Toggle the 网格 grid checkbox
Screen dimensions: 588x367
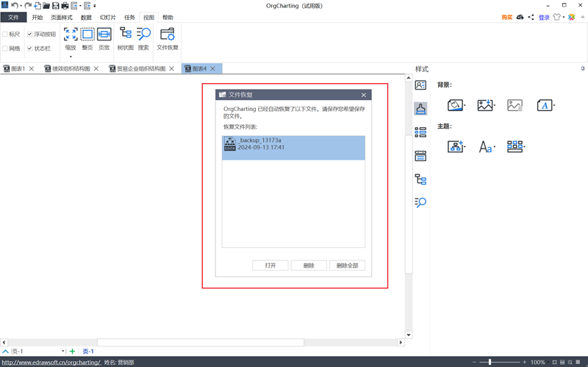click(x=5, y=49)
